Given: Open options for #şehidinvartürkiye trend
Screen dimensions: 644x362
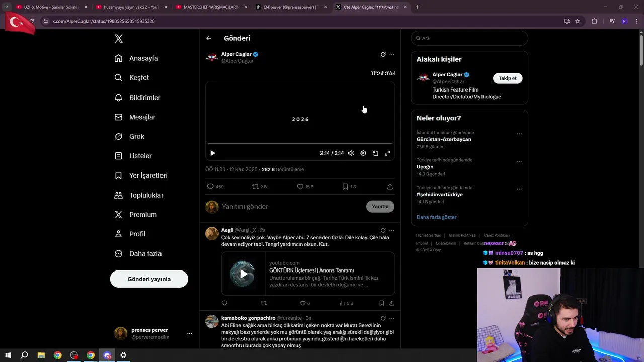Looking at the screenshot, I should point(519,189).
